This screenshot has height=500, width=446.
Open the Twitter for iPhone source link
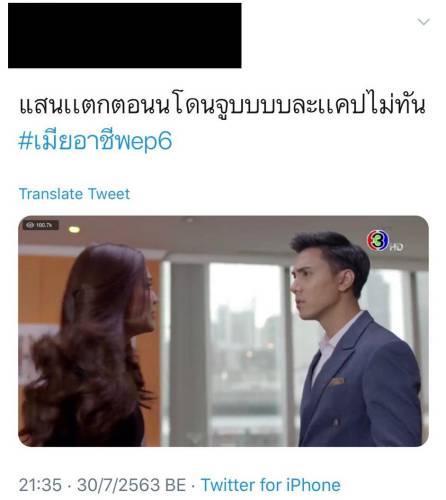click(270, 485)
